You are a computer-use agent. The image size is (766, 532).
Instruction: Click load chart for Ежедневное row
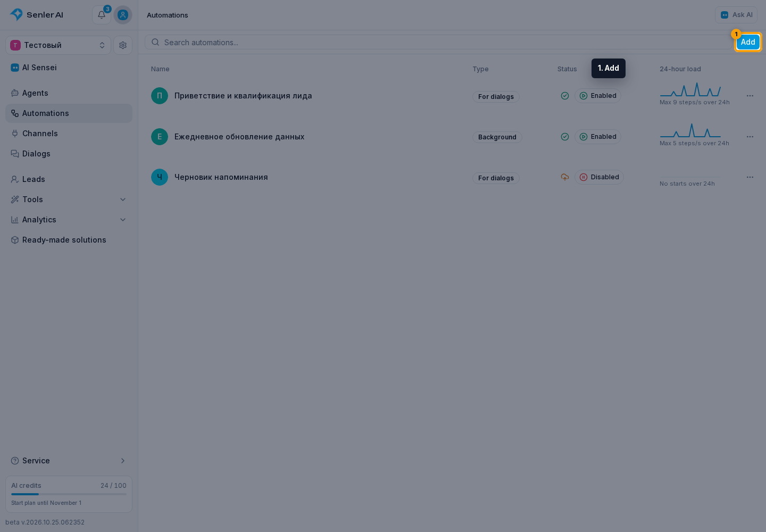(690, 130)
